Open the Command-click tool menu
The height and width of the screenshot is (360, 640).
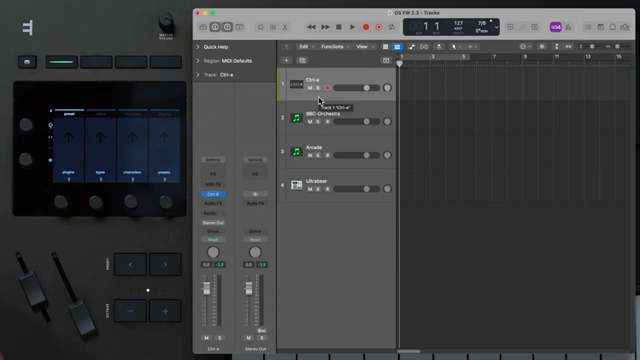tap(473, 47)
